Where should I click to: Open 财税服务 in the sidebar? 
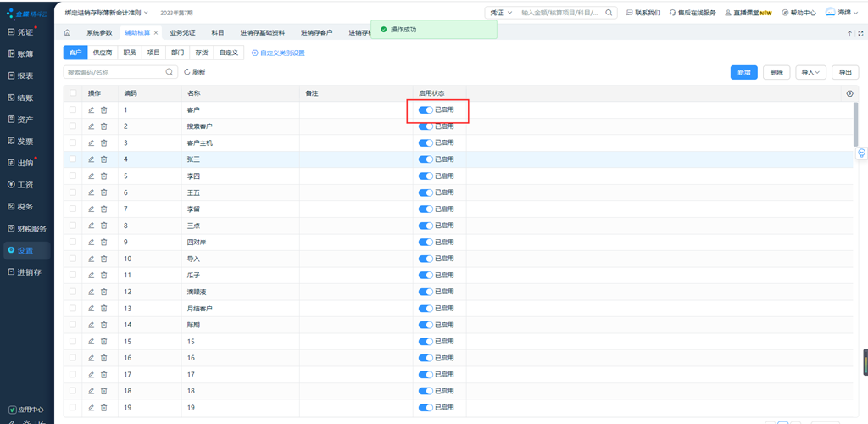point(27,229)
